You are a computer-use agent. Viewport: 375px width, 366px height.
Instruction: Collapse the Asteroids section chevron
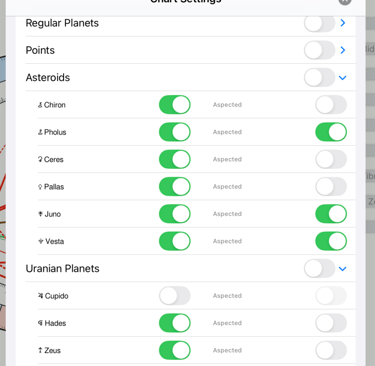(x=343, y=78)
